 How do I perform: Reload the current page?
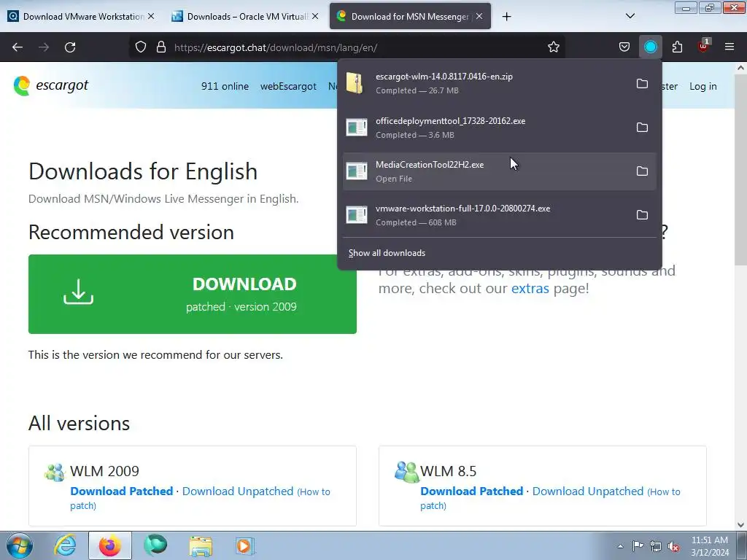point(70,47)
